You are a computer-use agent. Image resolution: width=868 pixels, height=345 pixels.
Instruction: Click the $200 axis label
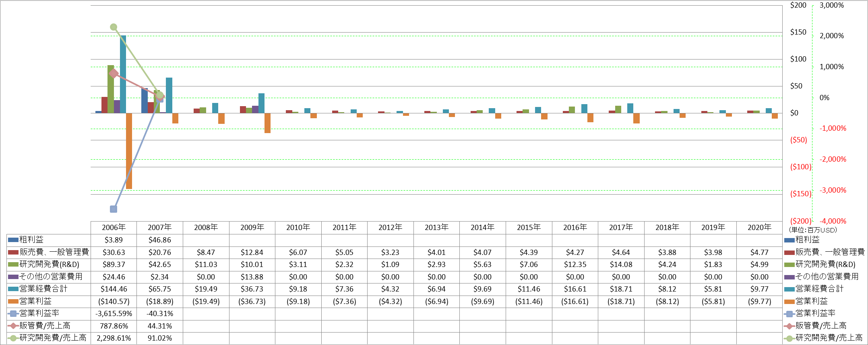tap(798, 5)
